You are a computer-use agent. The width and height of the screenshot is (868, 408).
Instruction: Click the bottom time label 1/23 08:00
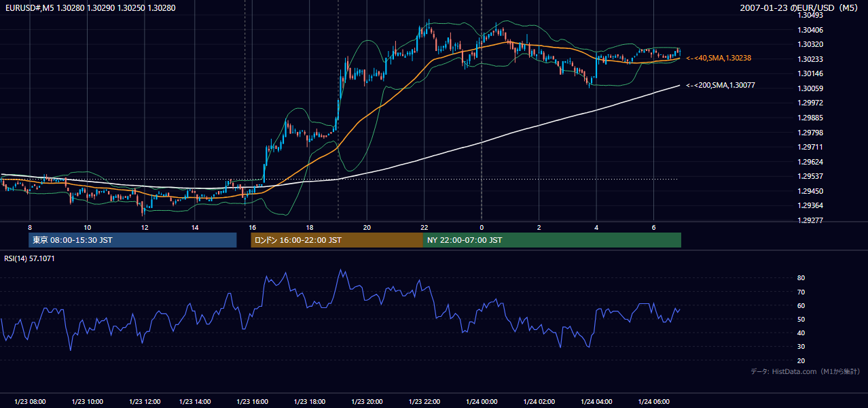[x=31, y=402]
